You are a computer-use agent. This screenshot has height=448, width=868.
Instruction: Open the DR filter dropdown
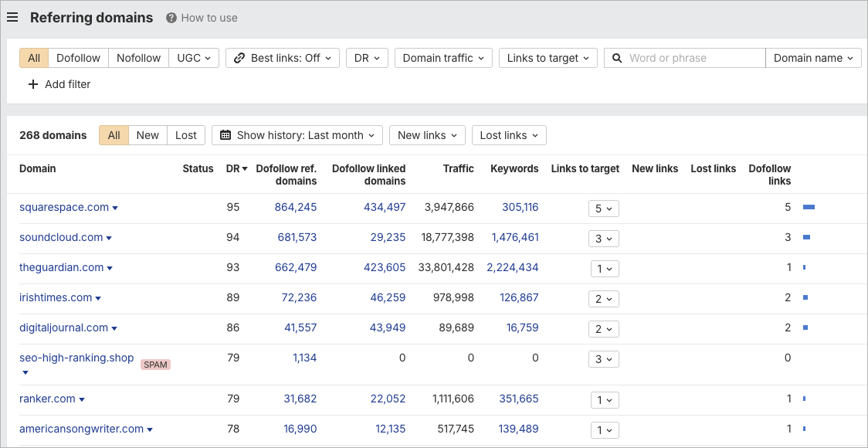pyautogui.click(x=367, y=58)
